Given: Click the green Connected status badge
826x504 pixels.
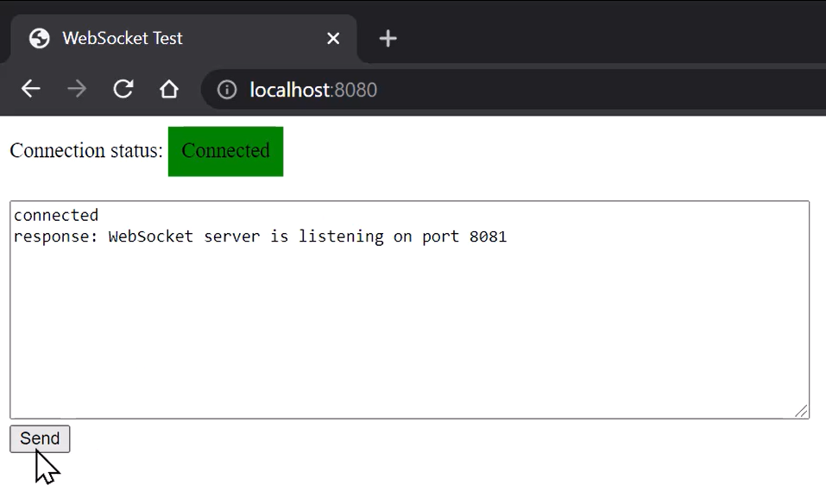Looking at the screenshot, I should coord(225,151).
